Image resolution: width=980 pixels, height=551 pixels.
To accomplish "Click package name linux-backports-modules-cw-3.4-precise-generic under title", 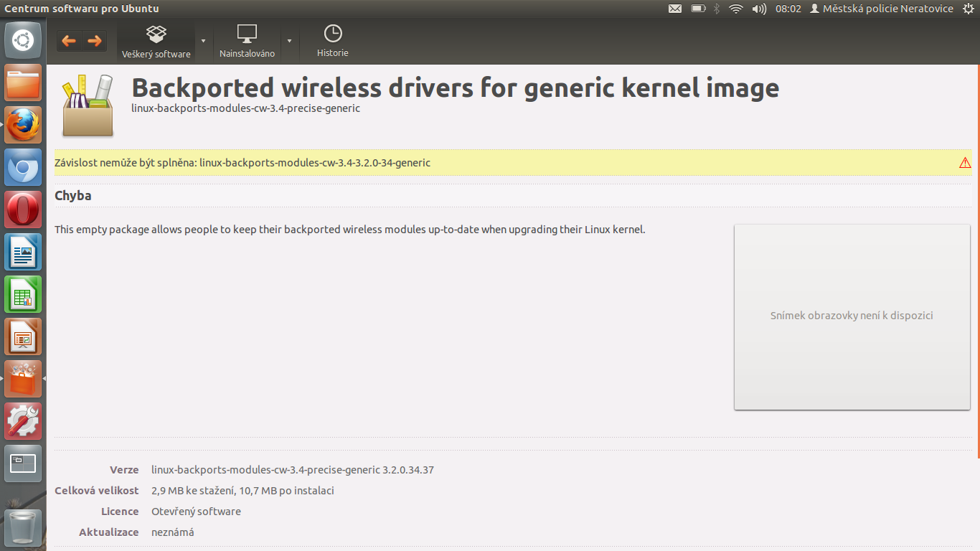I will click(x=245, y=108).
